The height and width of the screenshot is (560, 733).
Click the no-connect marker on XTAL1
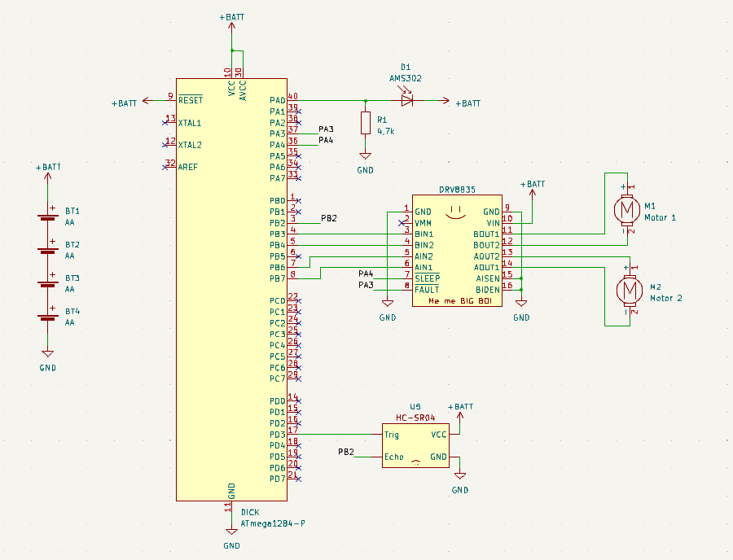165,123
